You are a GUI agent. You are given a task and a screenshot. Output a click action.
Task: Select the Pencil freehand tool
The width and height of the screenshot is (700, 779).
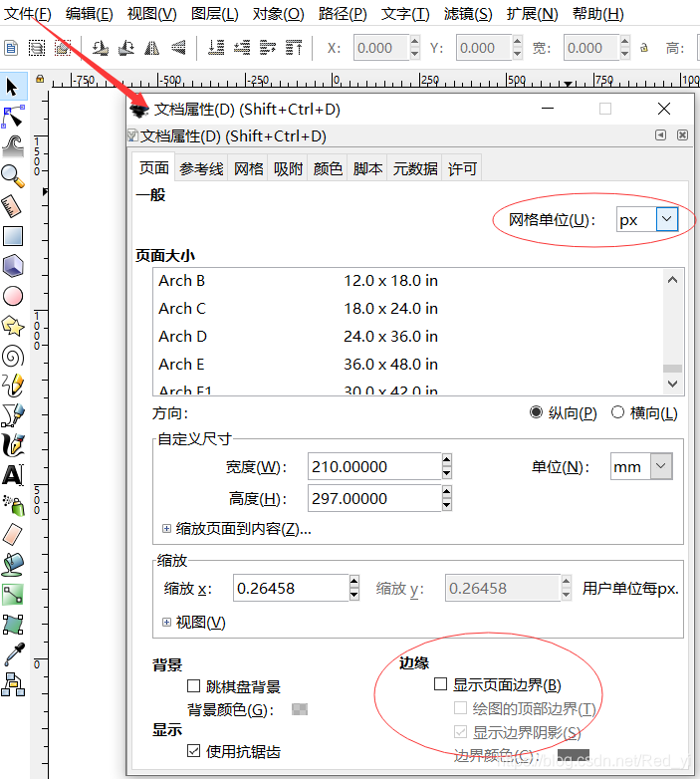coord(13,386)
